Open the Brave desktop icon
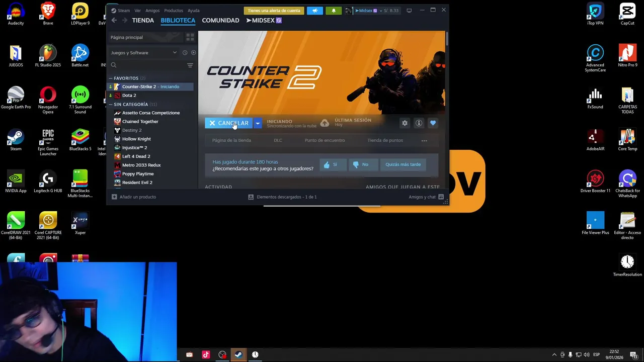 pyautogui.click(x=48, y=14)
